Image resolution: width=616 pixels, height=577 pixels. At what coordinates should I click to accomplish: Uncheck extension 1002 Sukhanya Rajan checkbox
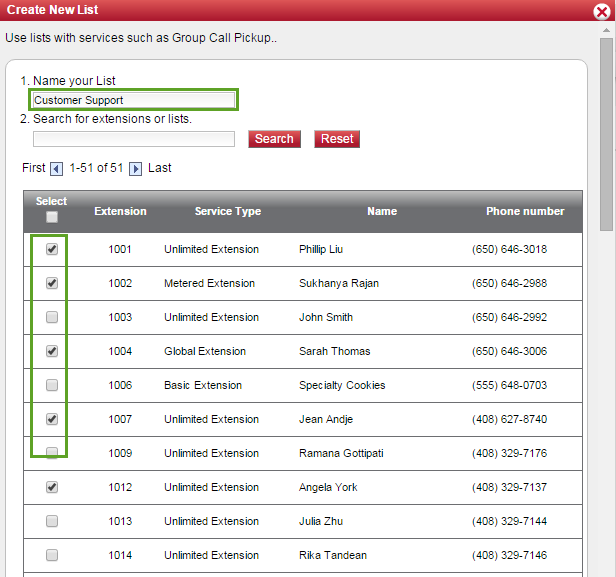click(52, 283)
